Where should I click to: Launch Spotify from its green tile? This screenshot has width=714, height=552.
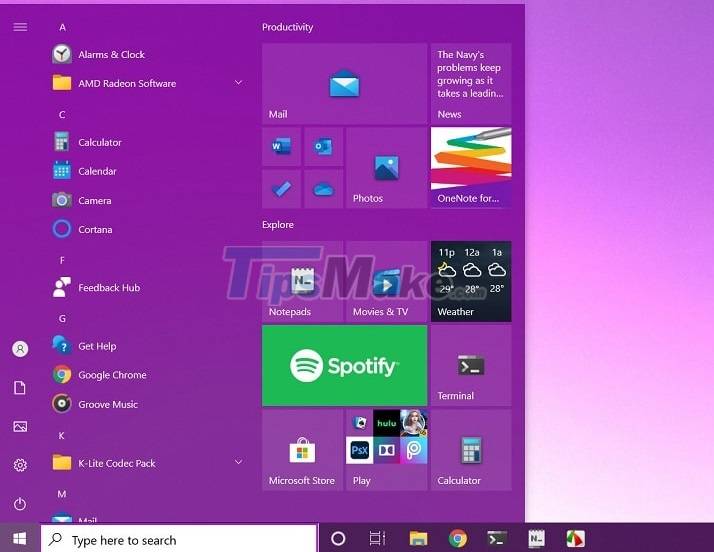(344, 365)
